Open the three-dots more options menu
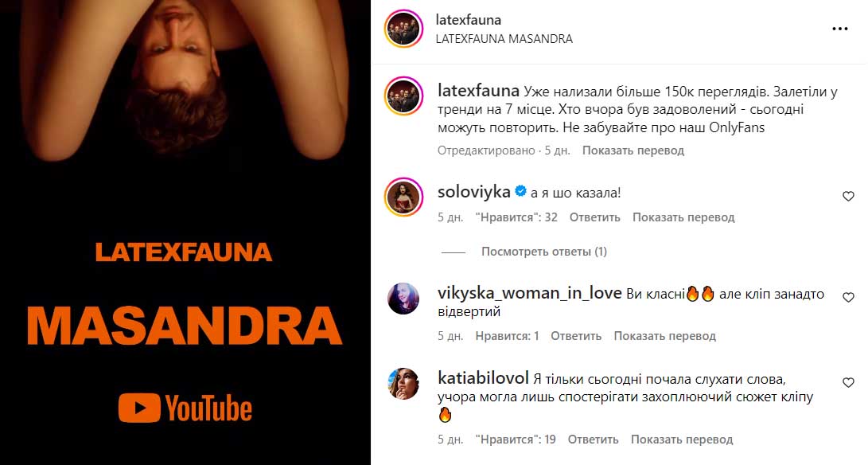 tap(840, 29)
